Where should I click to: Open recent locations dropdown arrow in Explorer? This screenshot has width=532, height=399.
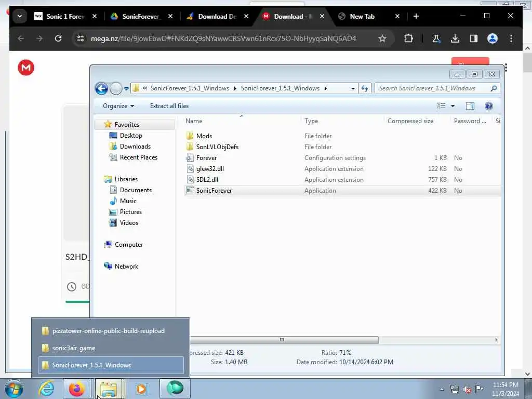coord(126,88)
